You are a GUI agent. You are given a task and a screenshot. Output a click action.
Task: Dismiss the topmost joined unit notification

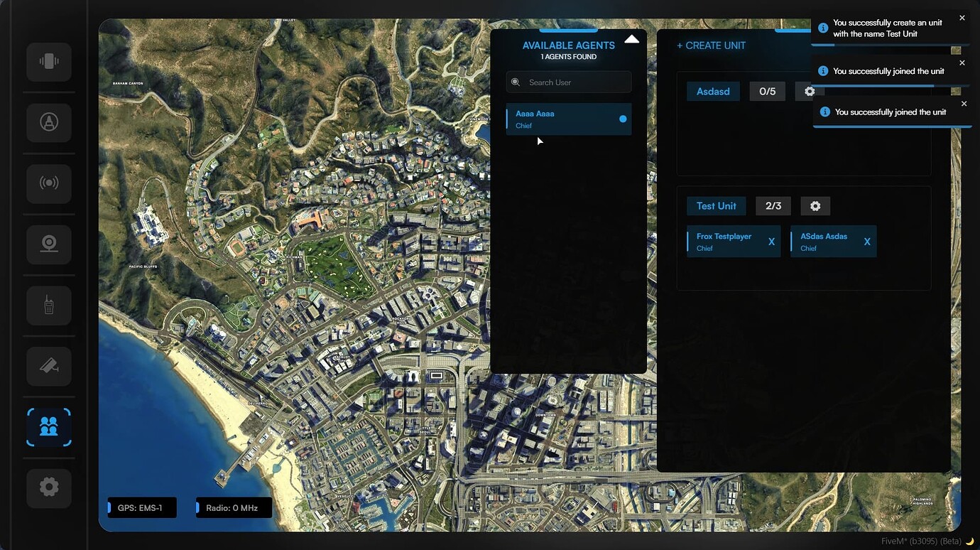click(x=962, y=63)
